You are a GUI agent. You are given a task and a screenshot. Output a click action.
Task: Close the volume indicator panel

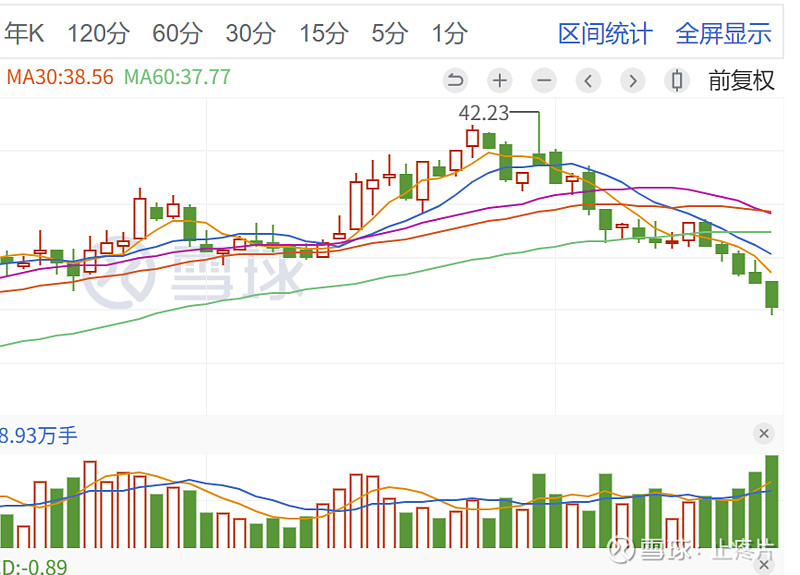(x=764, y=434)
